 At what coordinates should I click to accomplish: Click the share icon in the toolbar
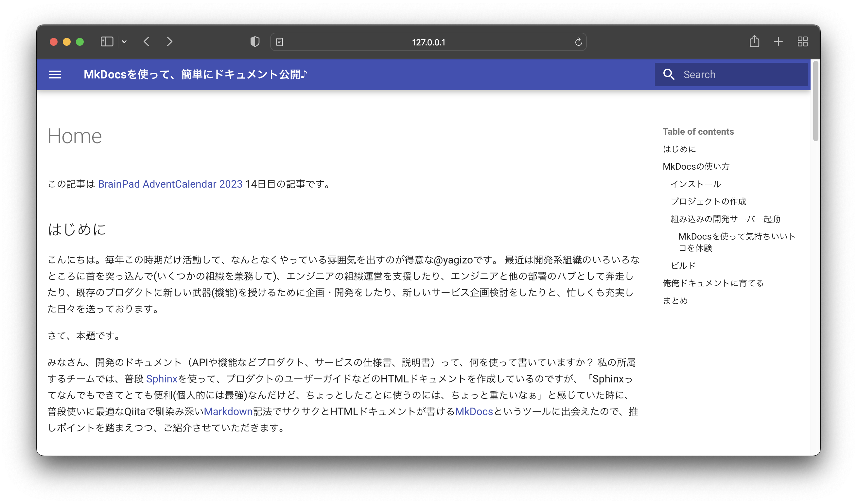(755, 42)
